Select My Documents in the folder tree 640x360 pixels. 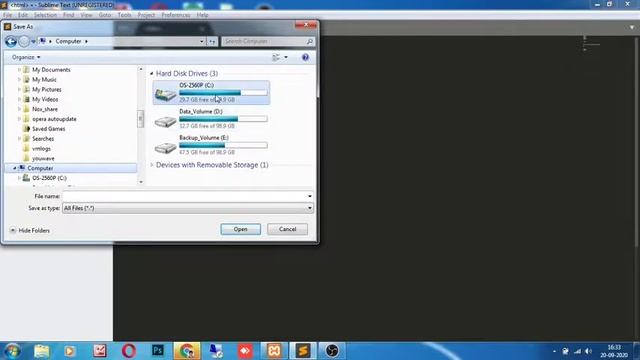click(x=51, y=70)
